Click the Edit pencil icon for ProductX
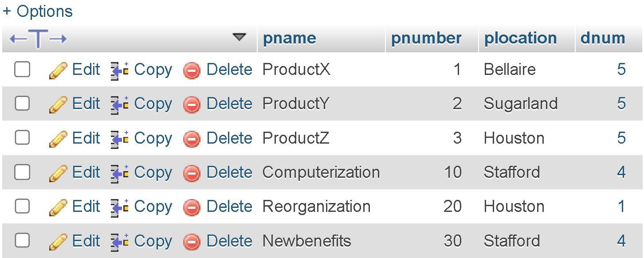 coord(58,69)
